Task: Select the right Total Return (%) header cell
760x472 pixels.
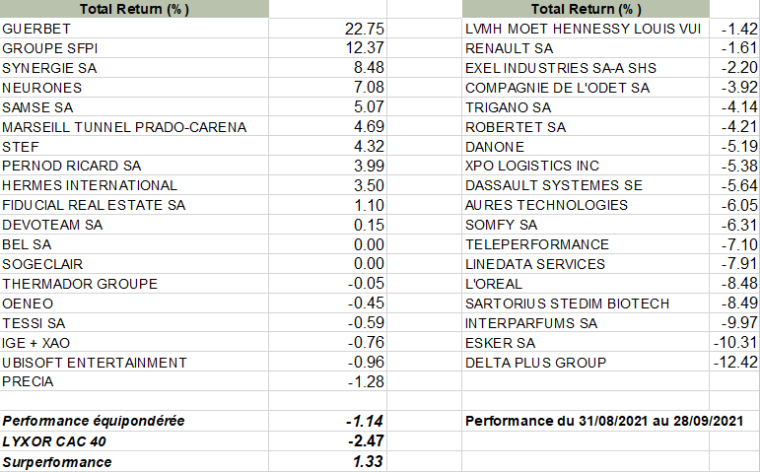Action: click(x=586, y=9)
